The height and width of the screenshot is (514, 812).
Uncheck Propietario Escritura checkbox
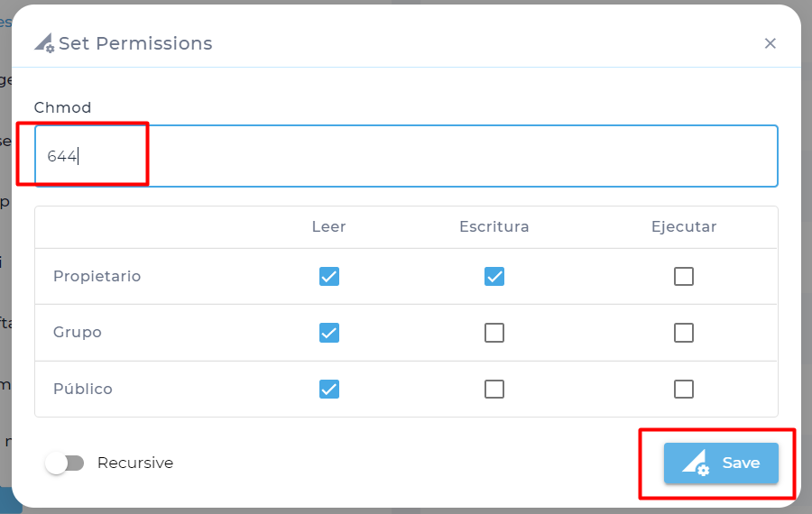click(x=494, y=277)
